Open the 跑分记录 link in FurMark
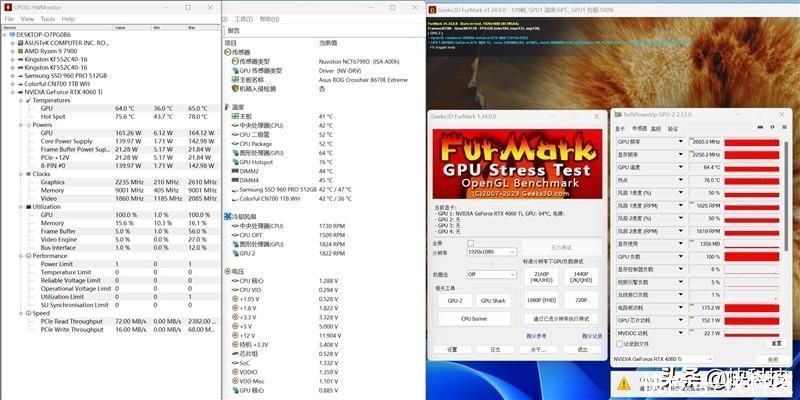The width and height of the screenshot is (800, 400). [592, 336]
